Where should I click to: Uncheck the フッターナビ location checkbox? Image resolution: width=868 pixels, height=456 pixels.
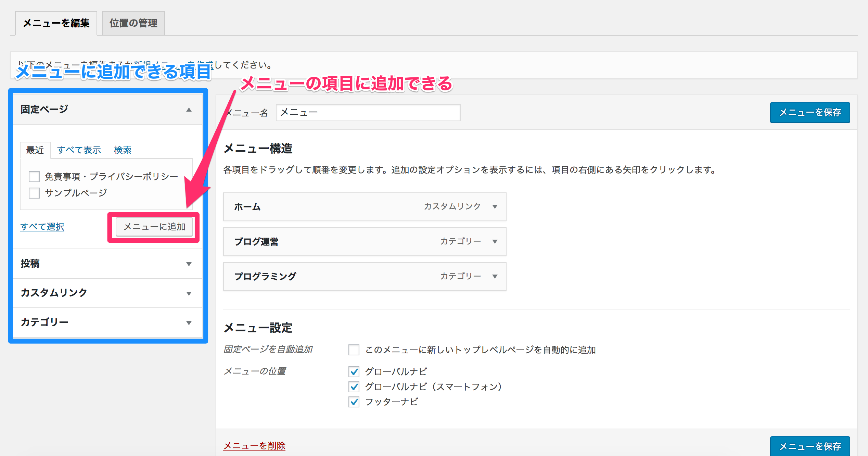pos(354,402)
